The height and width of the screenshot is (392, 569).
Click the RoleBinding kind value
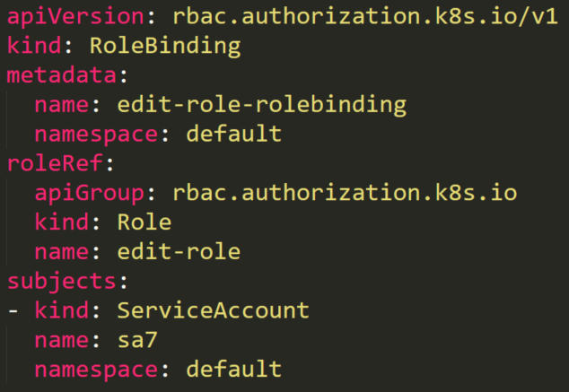coord(165,47)
